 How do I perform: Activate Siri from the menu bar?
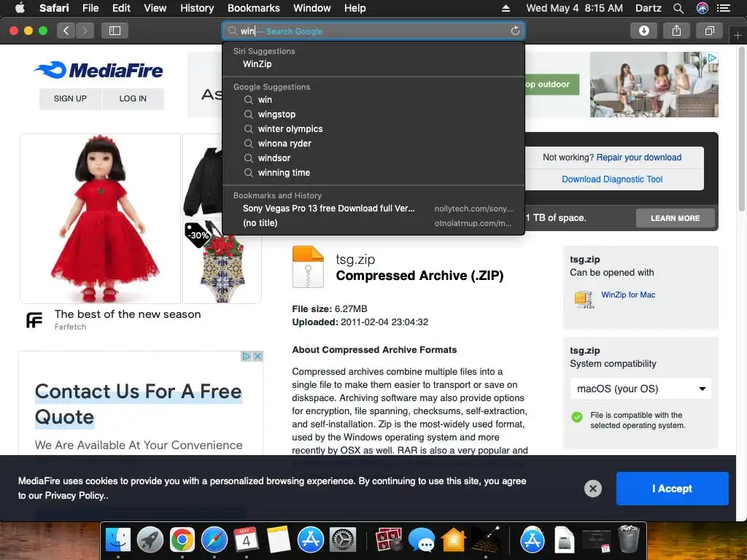click(x=703, y=8)
